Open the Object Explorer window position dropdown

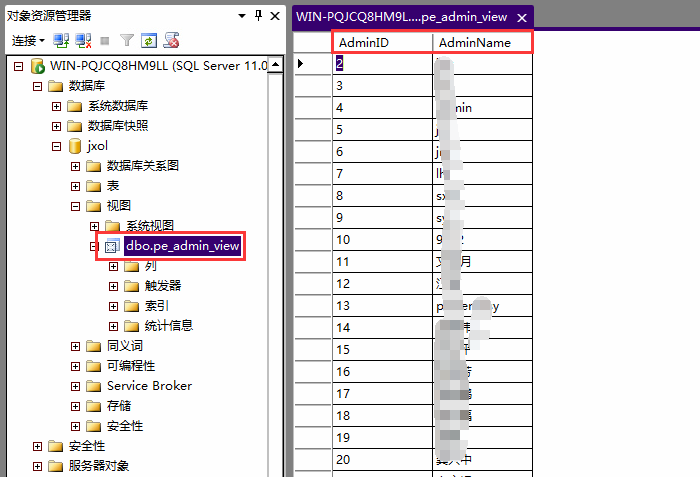pos(243,15)
